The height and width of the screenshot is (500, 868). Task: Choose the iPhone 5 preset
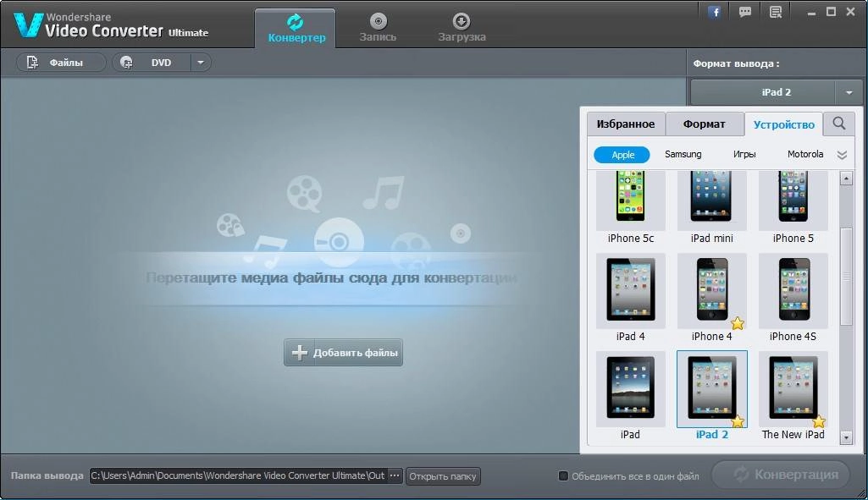793,207
